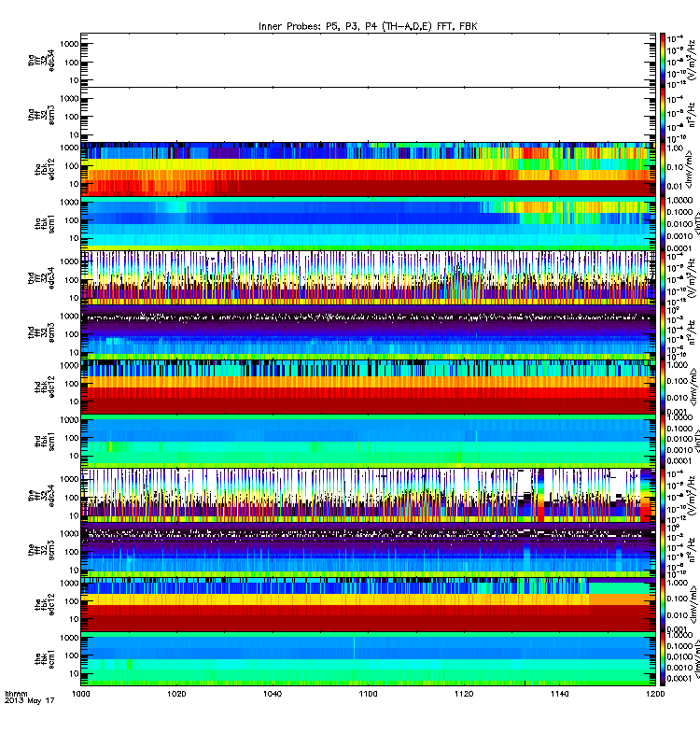Click the thd fff edc34 spectrogram panel
The height and width of the screenshot is (747, 700).
[368, 278]
